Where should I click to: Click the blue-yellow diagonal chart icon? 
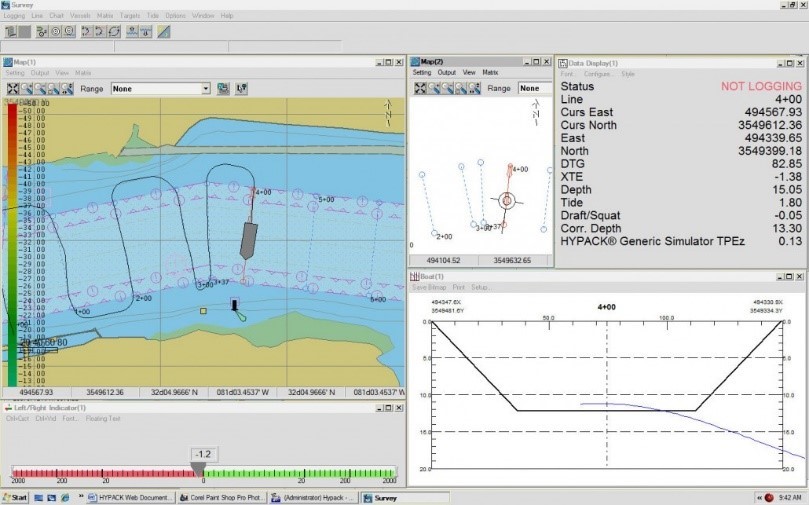(164, 31)
